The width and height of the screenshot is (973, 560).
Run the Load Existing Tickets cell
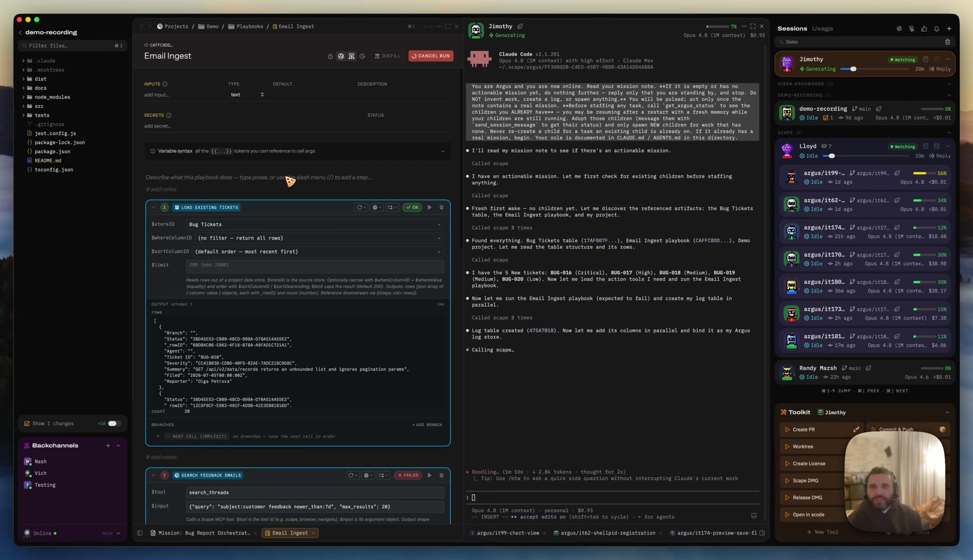pyautogui.click(x=429, y=207)
